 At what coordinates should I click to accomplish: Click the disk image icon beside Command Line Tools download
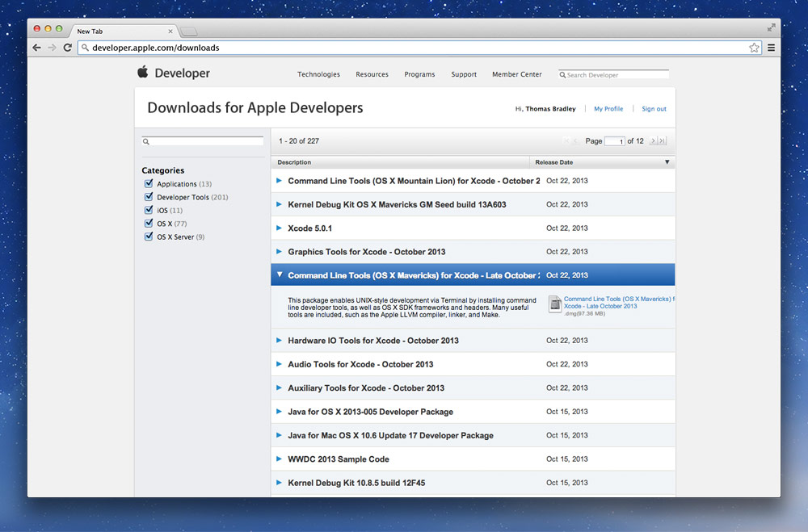555,304
